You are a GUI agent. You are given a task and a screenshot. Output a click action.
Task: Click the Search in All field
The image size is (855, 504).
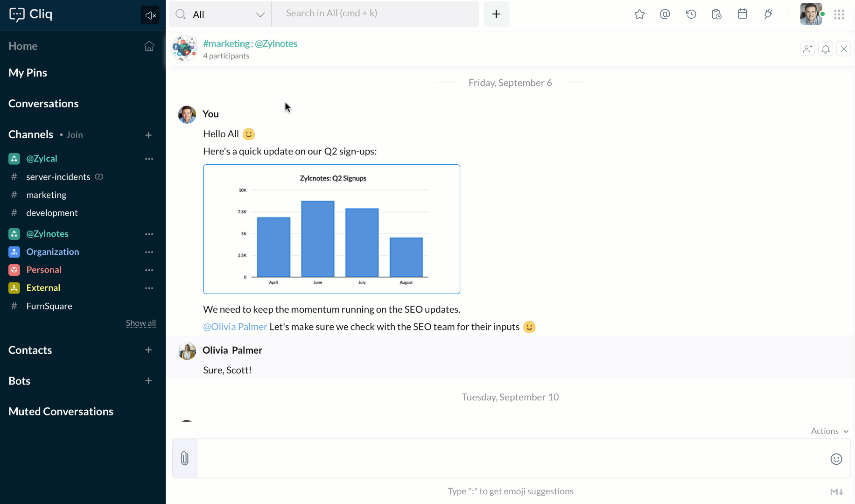point(375,14)
